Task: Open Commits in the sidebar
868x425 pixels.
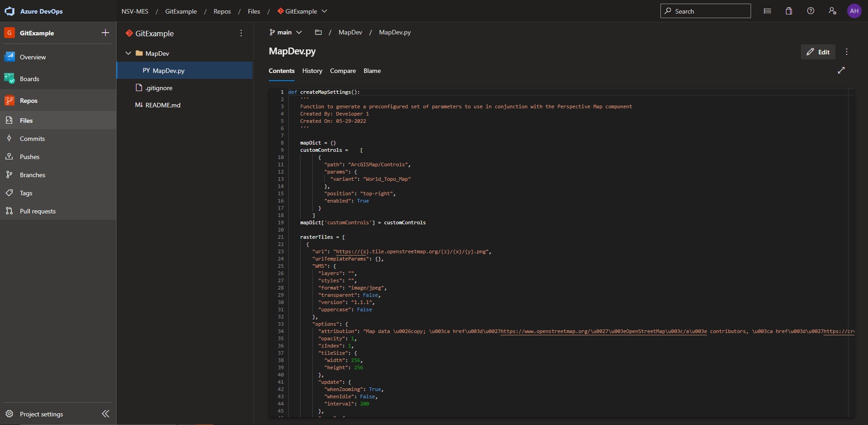Action: (x=32, y=139)
